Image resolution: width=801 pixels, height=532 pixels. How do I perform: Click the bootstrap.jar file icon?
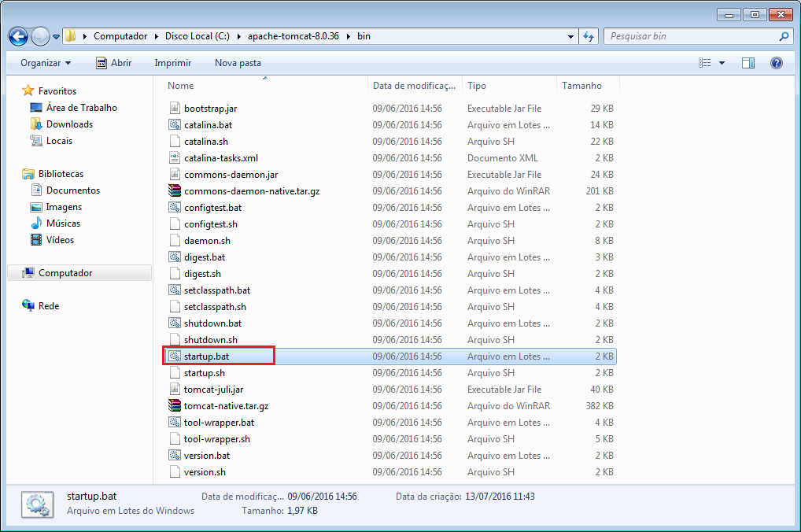tap(175, 109)
